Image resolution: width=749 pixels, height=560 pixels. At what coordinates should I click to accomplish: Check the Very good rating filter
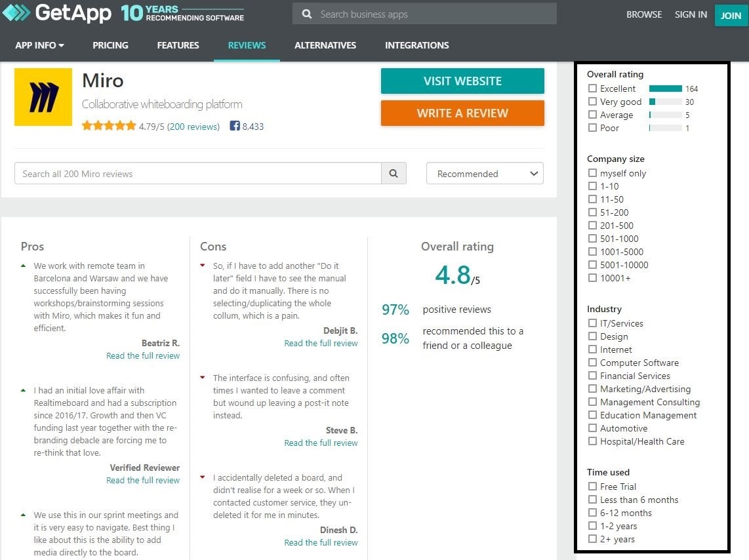point(592,101)
